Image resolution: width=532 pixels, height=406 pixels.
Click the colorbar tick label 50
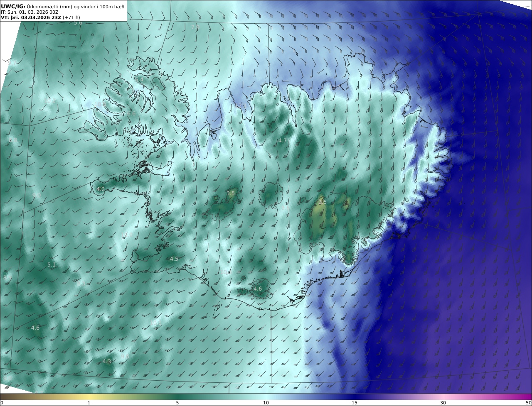528,403
